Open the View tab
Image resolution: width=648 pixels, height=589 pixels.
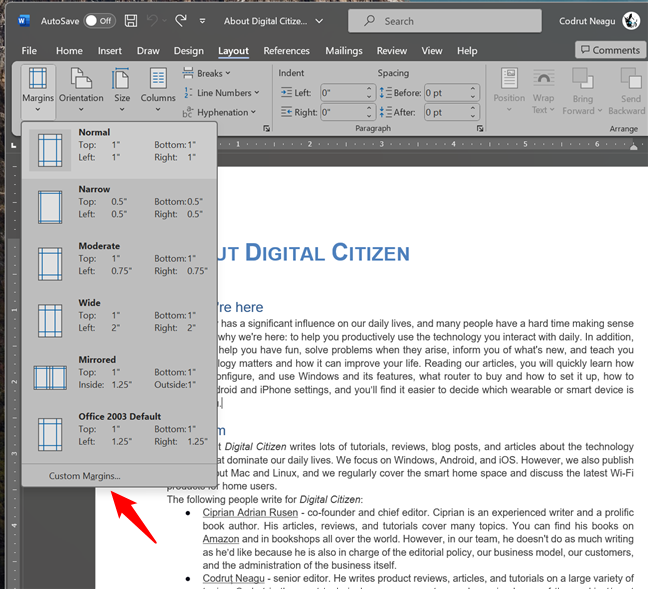(x=432, y=51)
